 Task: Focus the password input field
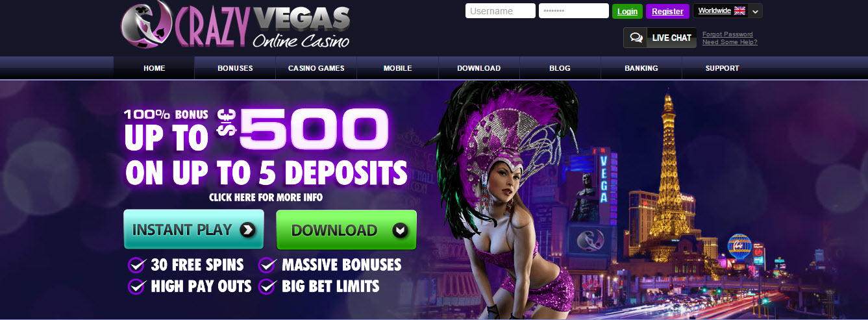coord(574,11)
